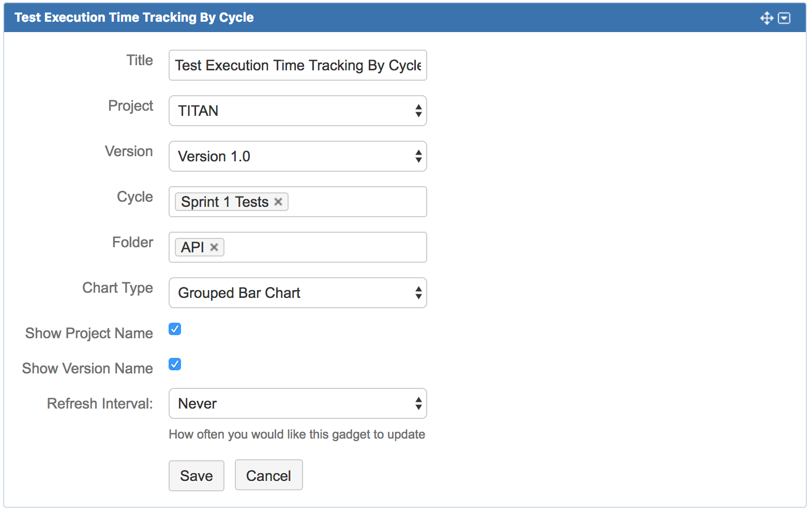Click the gadget header title text
This screenshot has width=812, height=512.
(x=134, y=18)
